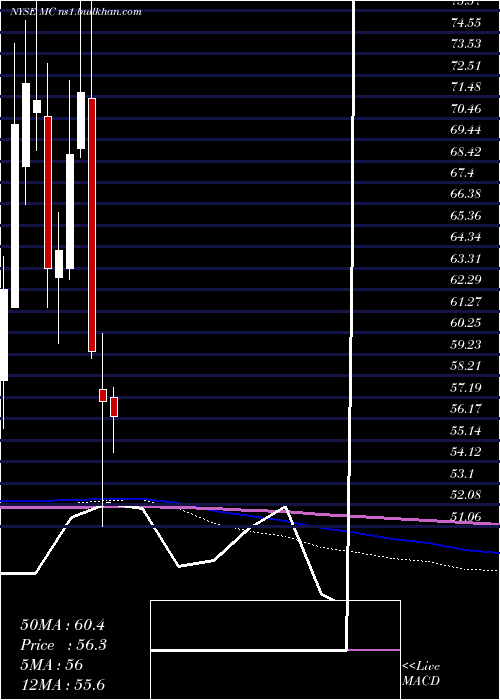Click the 74.55 price axis label
Image resolution: width=500 pixels, height=700 pixels.
pyautogui.click(x=466, y=22)
